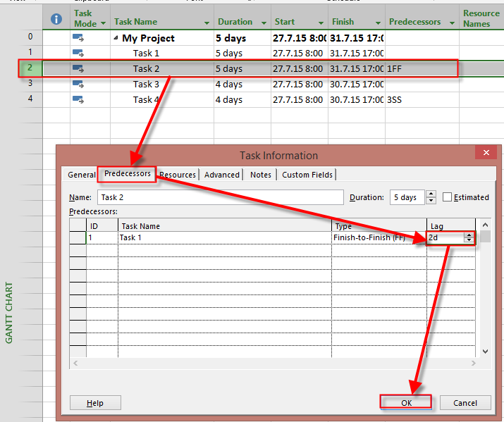Image resolution: width=504 pixels, height=422 pixels.
Task: Click Task 2 auto-schedule mode icon
Action: pos(78,69)
